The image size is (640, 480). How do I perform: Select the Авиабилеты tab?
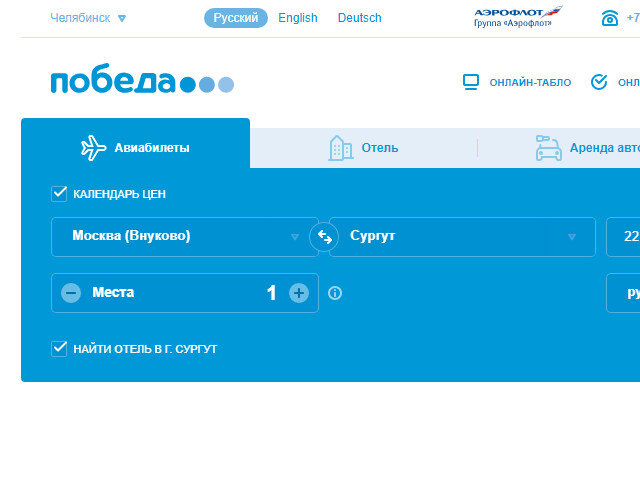click(136, 143)
